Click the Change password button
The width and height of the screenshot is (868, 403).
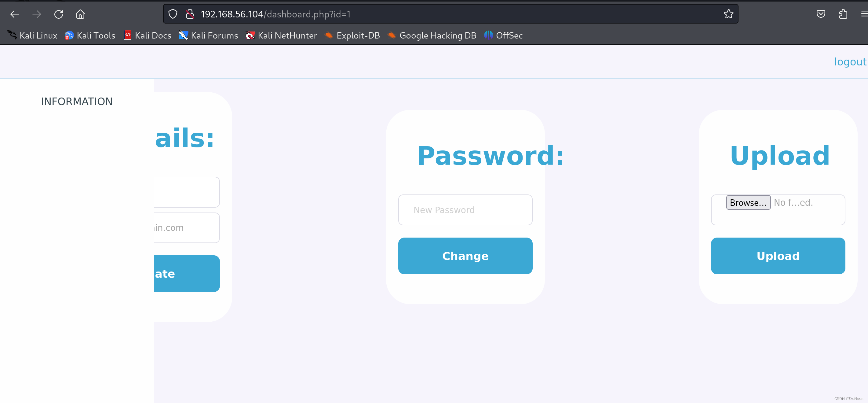click(465, 256)
